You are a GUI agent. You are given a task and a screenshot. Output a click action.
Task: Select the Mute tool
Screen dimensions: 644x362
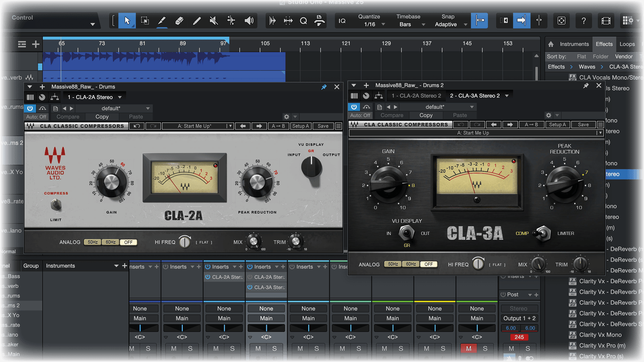click(214, 21)
